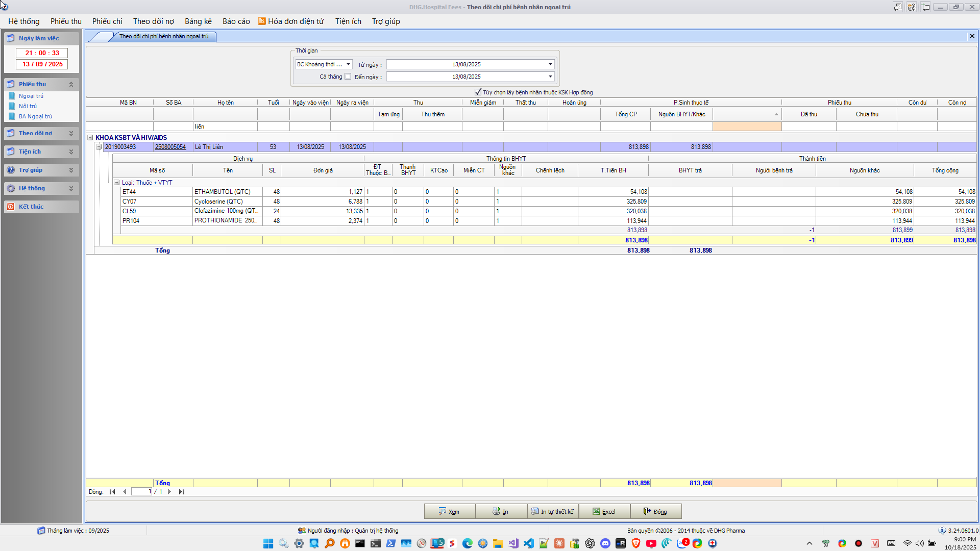Screen dimensions: 980x551
Task: Click the last page navigation arrow
Action: click(182, 492)
